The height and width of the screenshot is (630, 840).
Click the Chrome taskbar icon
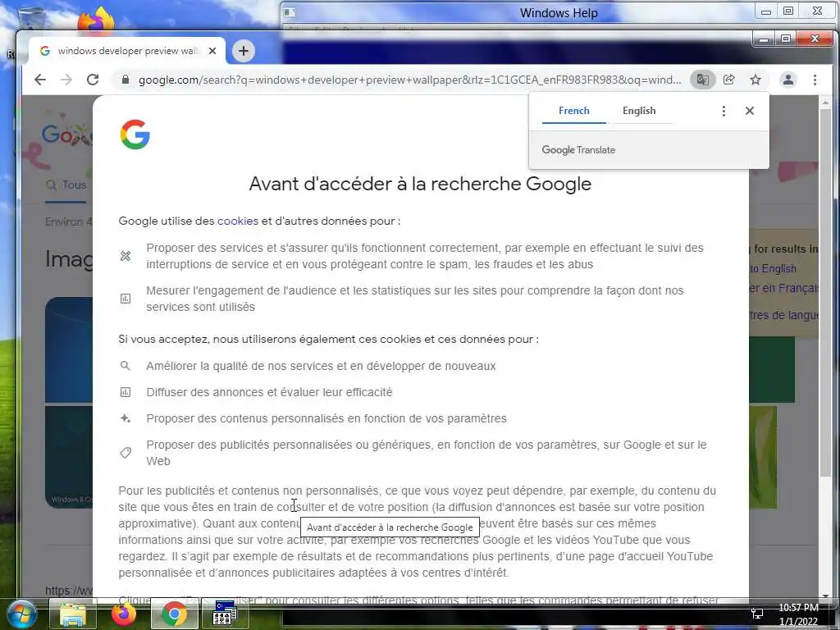pyautogui.click(x=174, y=614)
